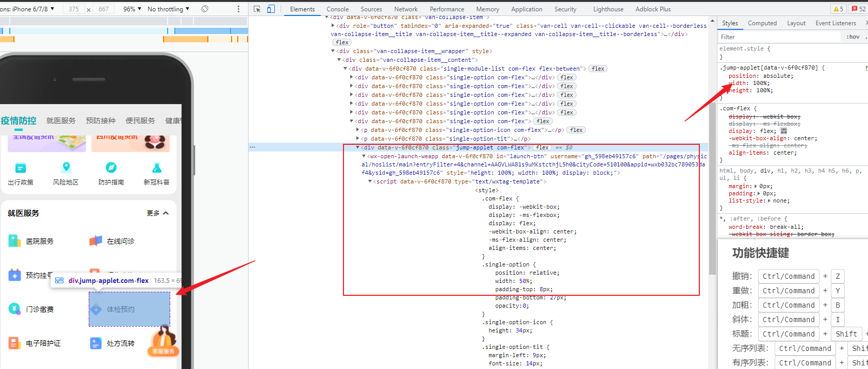The height and width of the screenshot is (369, 868).
Task: Select the 疫情防控 tab in the app
Action: [19, 121]
